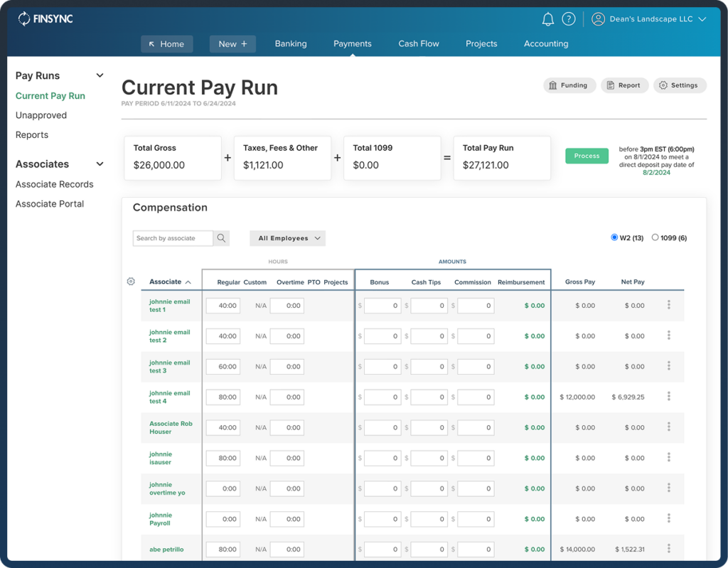Open Associate Records in sidebar
The height and width of the screenshot is (568, 728).
click(55, 184)
